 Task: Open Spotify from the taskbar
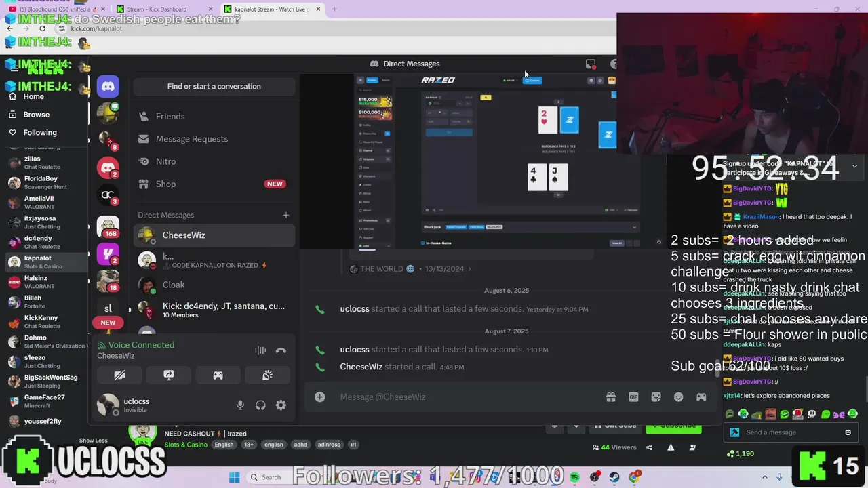click(x=574, y=477)
